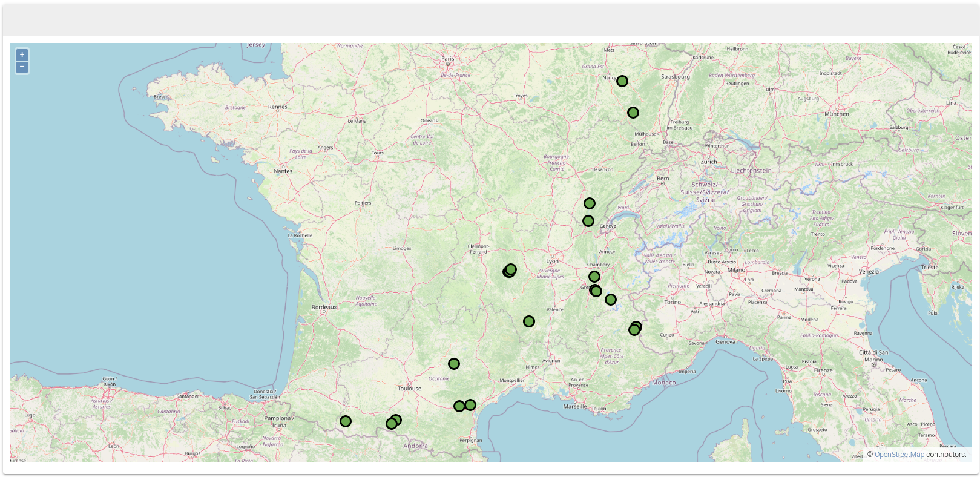
Task: Choose the single marker southeast of Grenoble
Action: [611, 300]
